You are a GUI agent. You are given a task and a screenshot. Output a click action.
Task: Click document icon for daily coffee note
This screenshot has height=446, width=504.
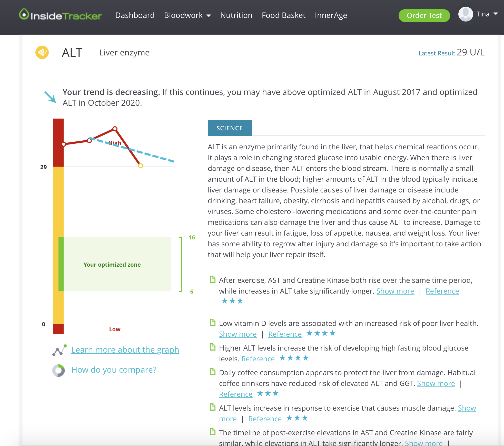click(x=212, y=372)
